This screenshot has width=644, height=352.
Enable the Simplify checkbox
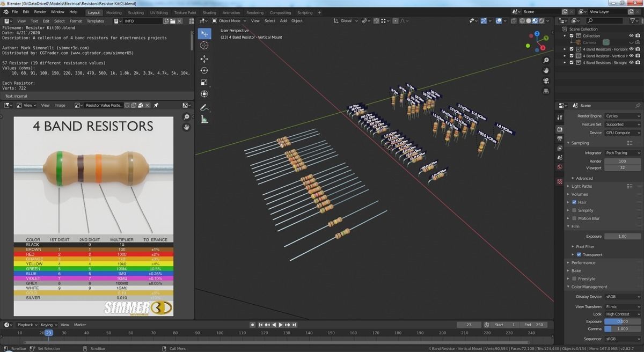click(574, 210)
